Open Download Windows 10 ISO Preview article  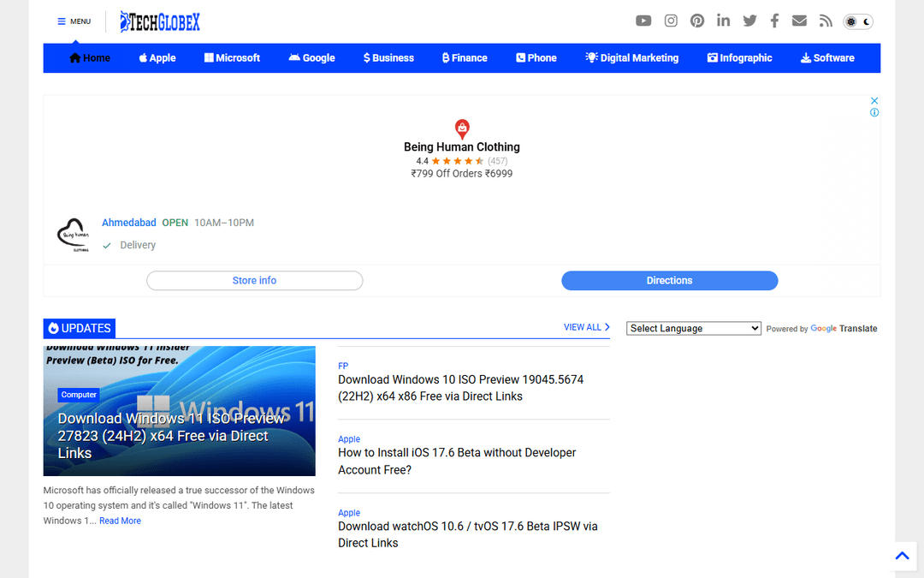461,388
